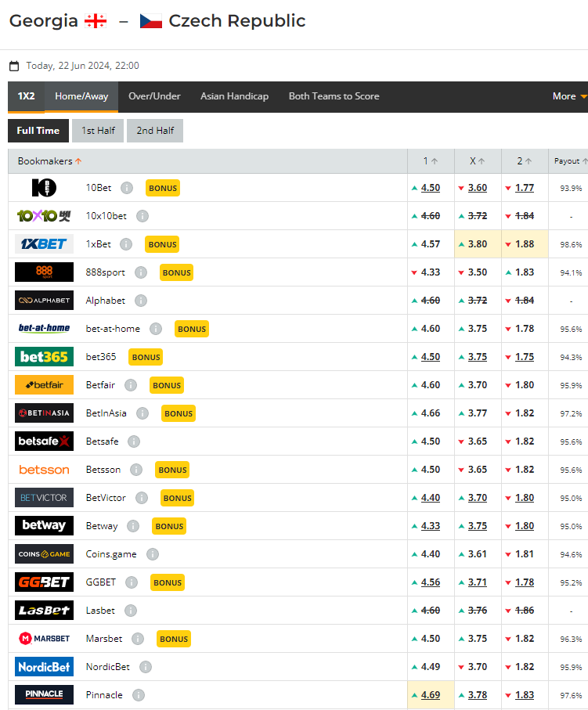Open the NordicBet info icon
This screenshot has height=710, width=588.
tap(146, 666)
